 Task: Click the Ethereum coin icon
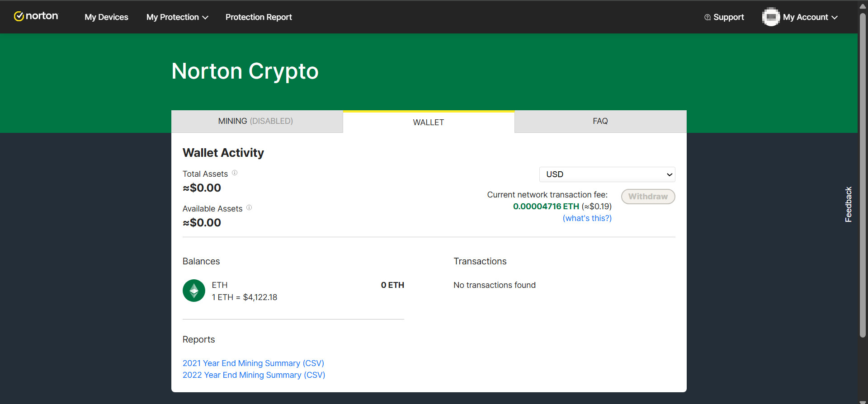point(194,291)
